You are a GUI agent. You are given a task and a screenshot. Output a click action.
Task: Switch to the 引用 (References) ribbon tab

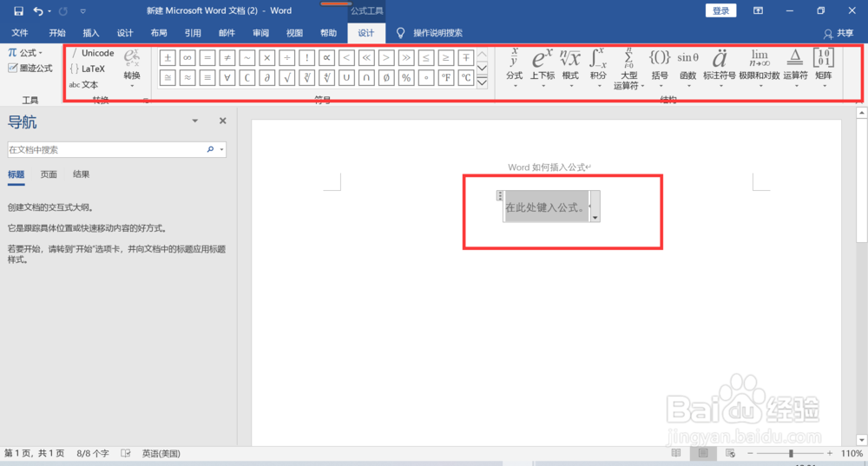pos(193,33)
